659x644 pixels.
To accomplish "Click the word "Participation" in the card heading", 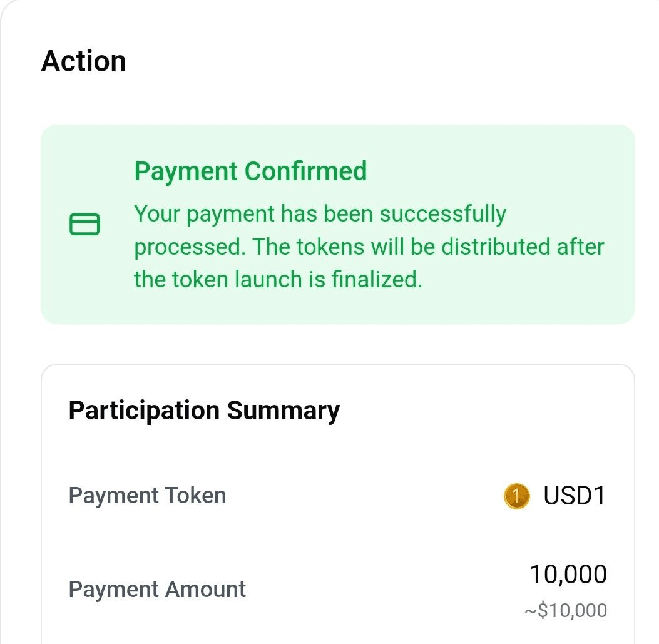I will tap(144, 411).
